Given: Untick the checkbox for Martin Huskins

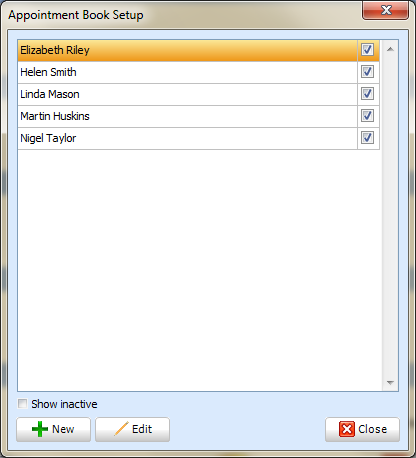Looking at the screenshot, I should pos(367,116).
